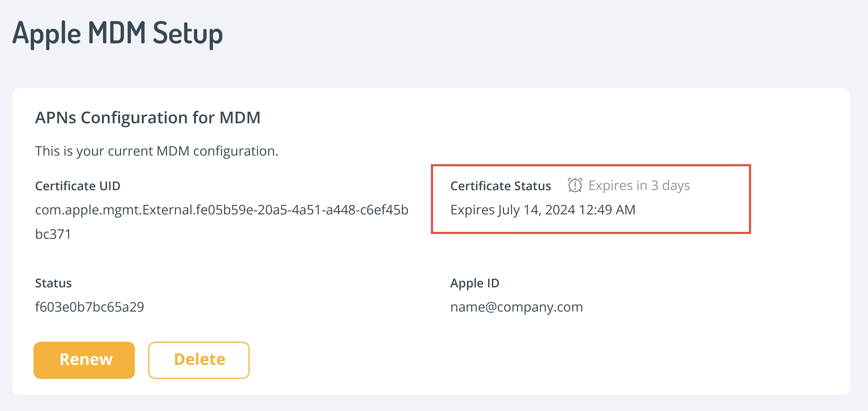Click the status value f603e0b7bc65a29

click(x=89, y=307)
